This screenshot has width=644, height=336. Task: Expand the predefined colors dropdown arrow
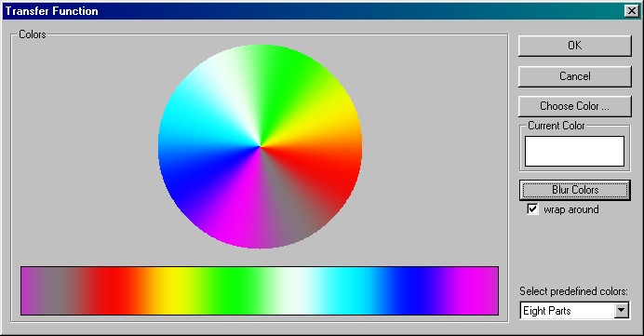click(x=622, y=311)
